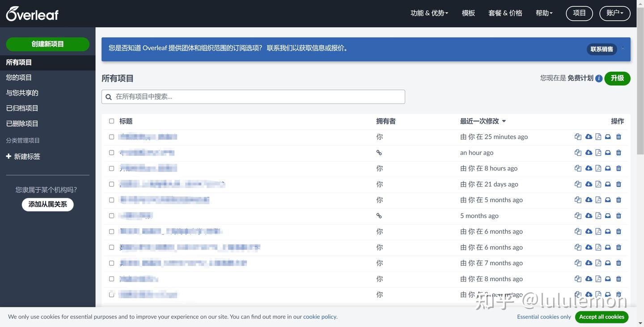Switch to 已归档项目 in the sidebar
The width and height of the screenshot is (644, 327).
pyautogui.click(x=21, y=108)
